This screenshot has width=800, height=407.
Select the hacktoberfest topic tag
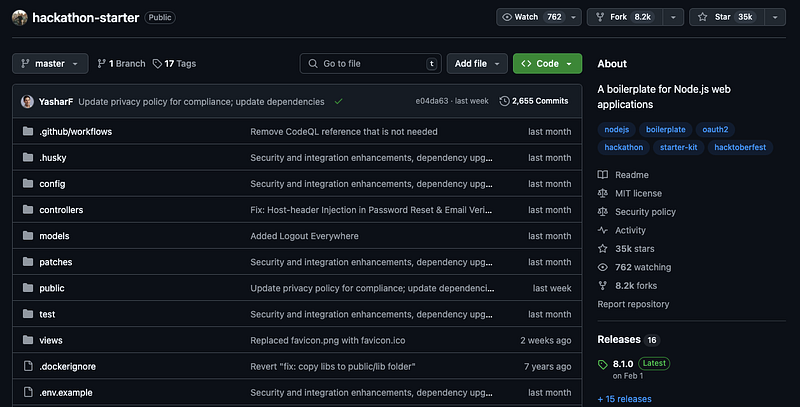pos(740,147)
